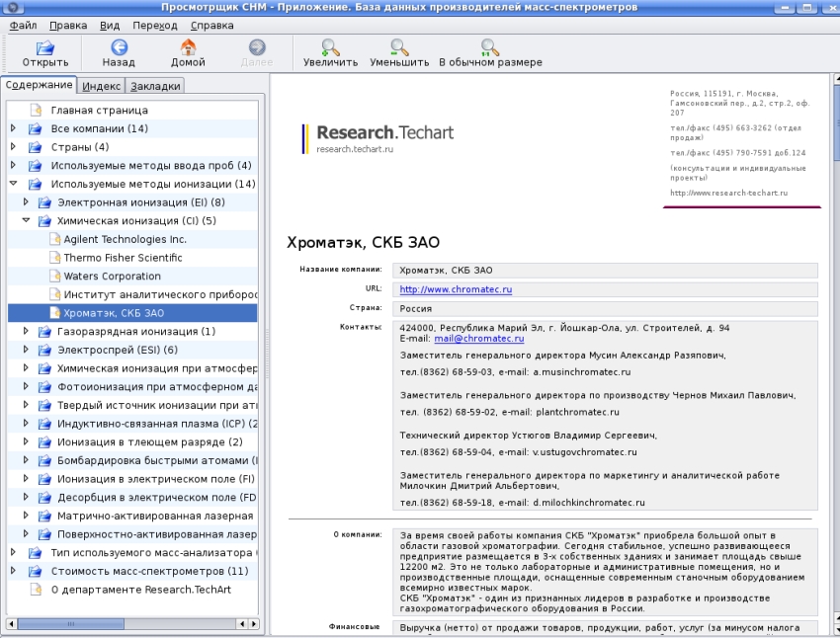Select Бомбардировка быстрыми атомами tree entry

pos(157,461)
